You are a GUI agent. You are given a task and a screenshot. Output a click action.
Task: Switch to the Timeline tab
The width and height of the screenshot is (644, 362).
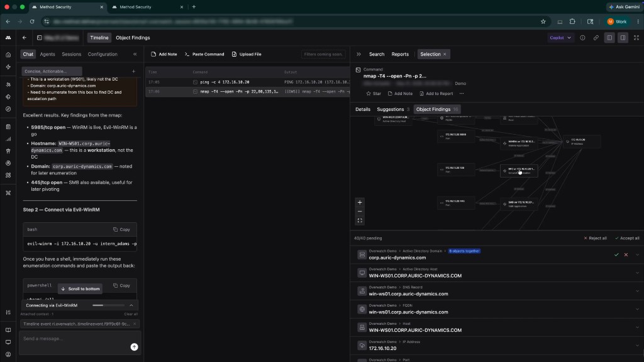point(99,37)
